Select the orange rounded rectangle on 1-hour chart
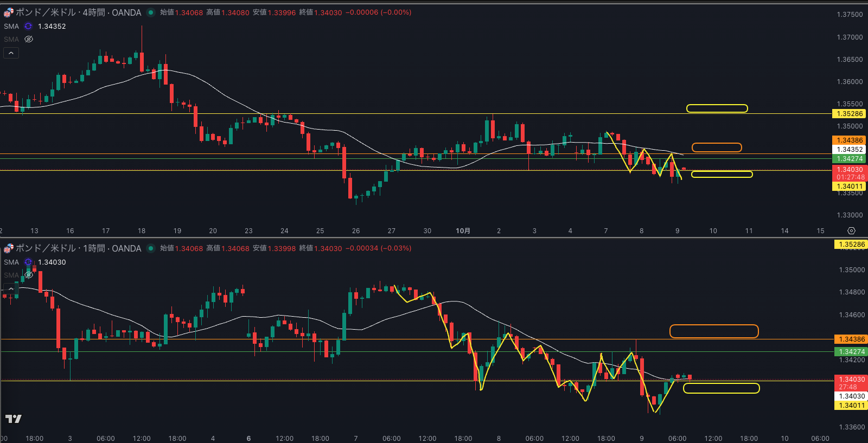868x443 pixels. pyautogui.click(x=714, y=331)
